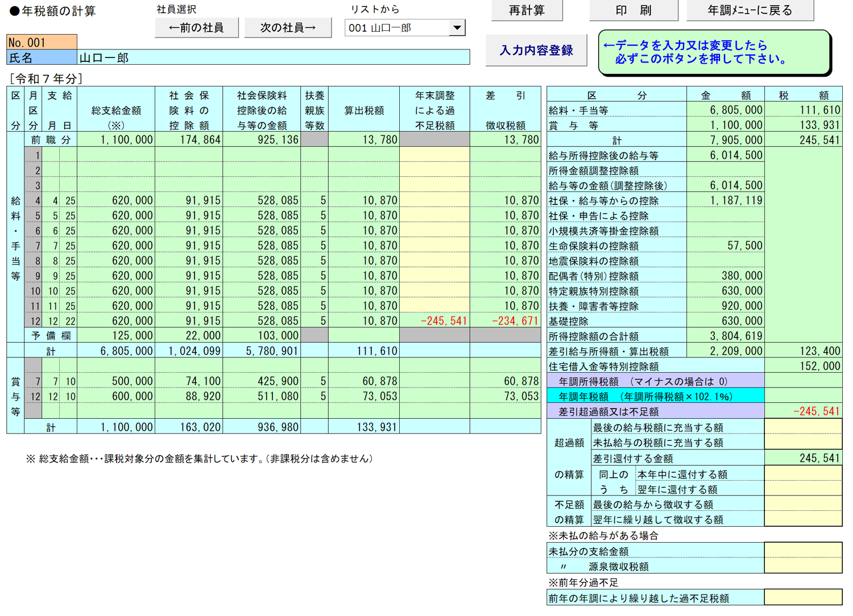
Task: Advance to next employee with 次の社員→
Action: click(x=288, y=28)
